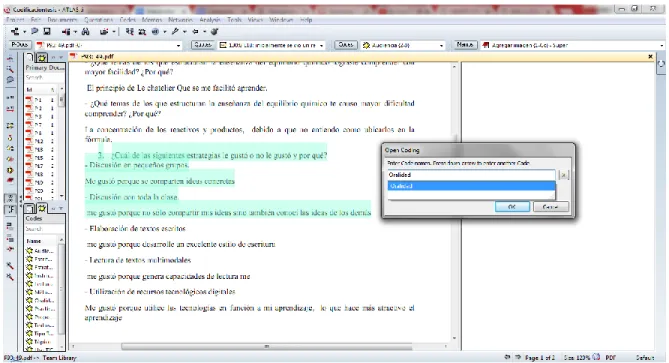Select the codes star tab in lower side panel
The height and width of the screenshot is (363, 669).
(42, 208)
